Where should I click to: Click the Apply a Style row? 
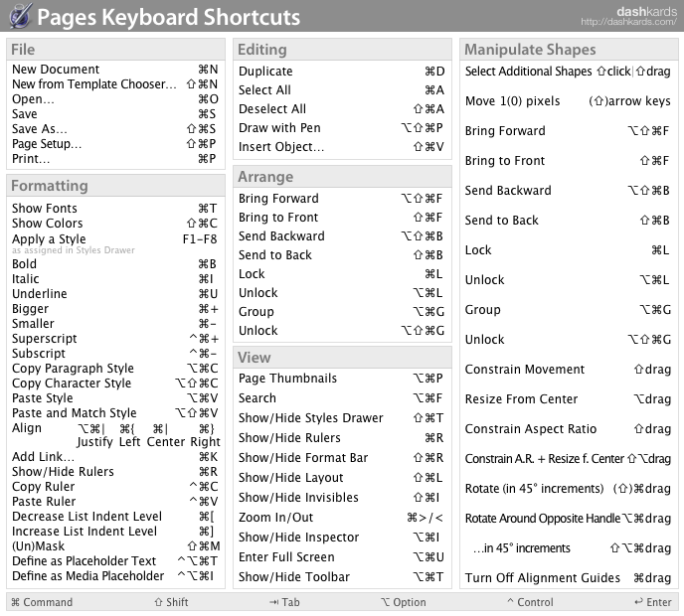(115, 239)
